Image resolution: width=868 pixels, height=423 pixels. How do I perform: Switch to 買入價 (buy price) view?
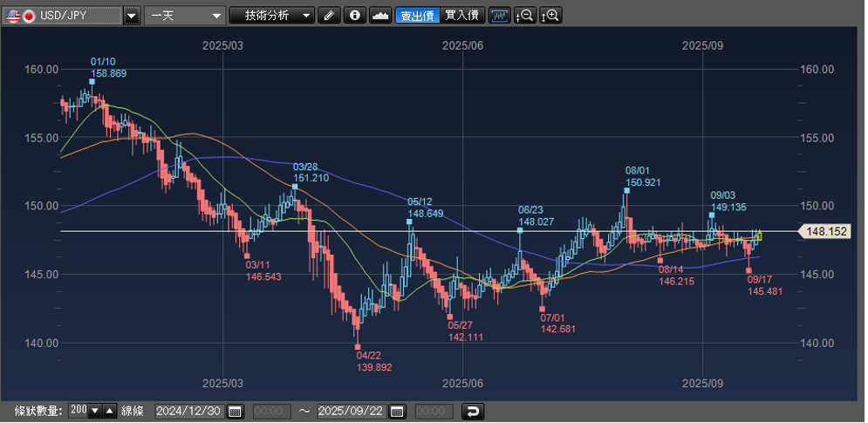click(461, 16)
